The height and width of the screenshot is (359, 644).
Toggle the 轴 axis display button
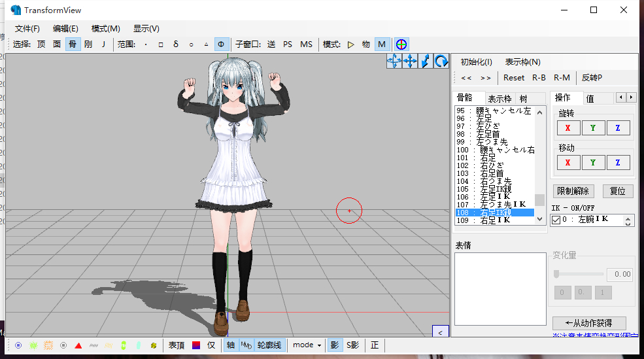[230, 345]
